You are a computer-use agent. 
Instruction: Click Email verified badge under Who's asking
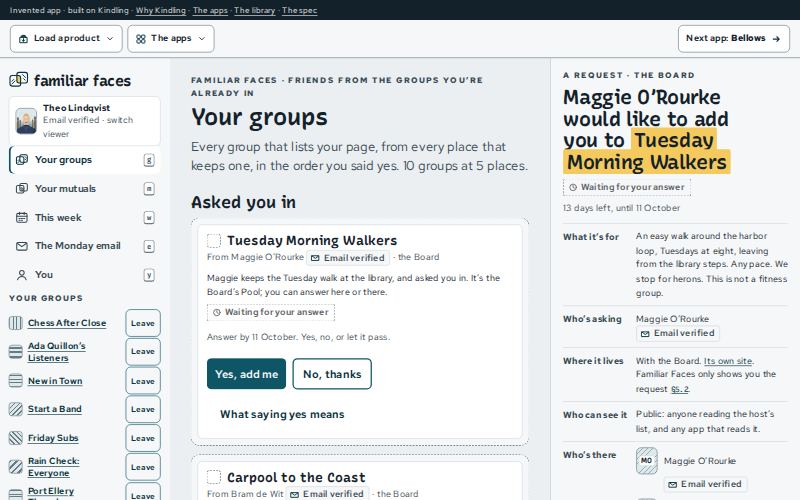pyautogui.click(x=678, y=333)
